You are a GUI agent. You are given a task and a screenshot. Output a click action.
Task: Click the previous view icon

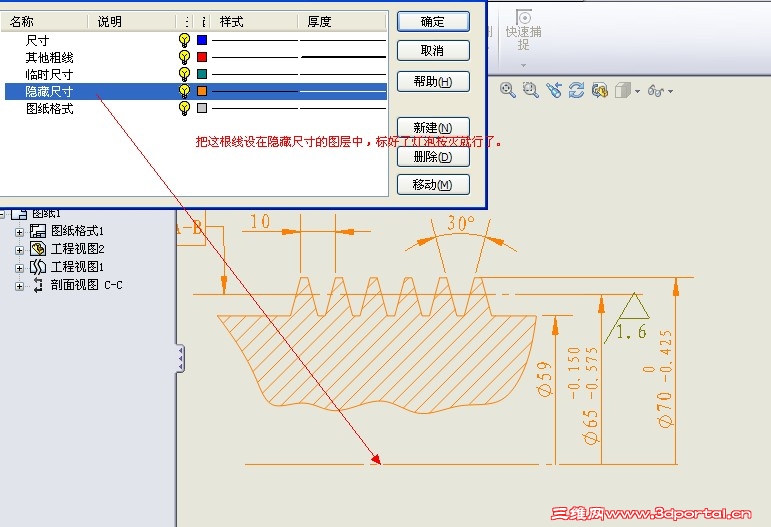[554, 90]
